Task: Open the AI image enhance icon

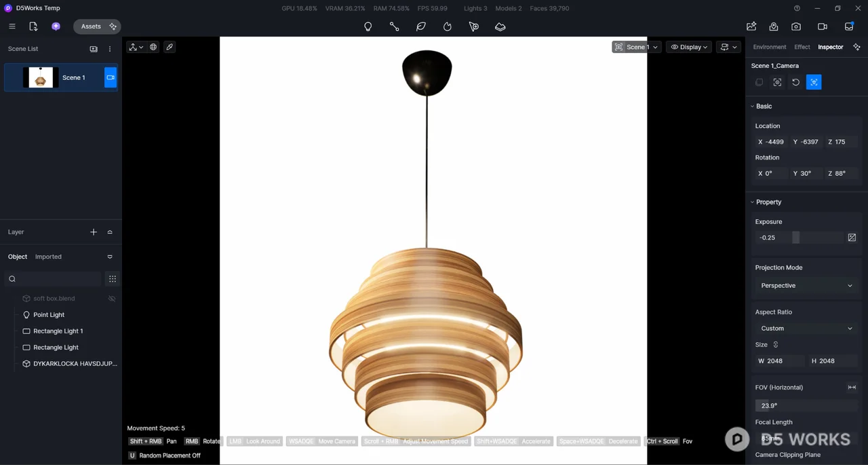Action: [x=751, y=26]
